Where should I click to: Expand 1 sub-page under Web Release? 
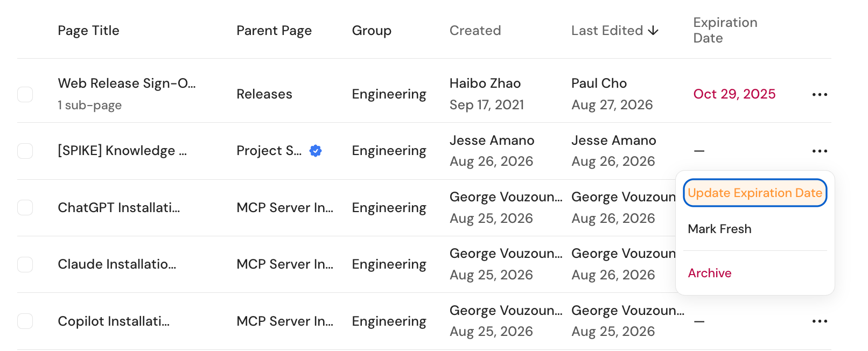pos(90,105)
